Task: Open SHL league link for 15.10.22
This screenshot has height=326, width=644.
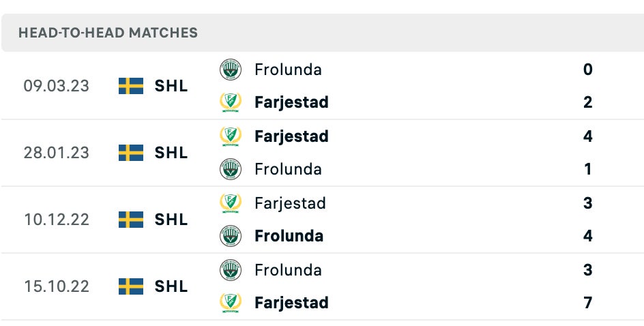Action: pyautogui.click(x=171, y=286)
